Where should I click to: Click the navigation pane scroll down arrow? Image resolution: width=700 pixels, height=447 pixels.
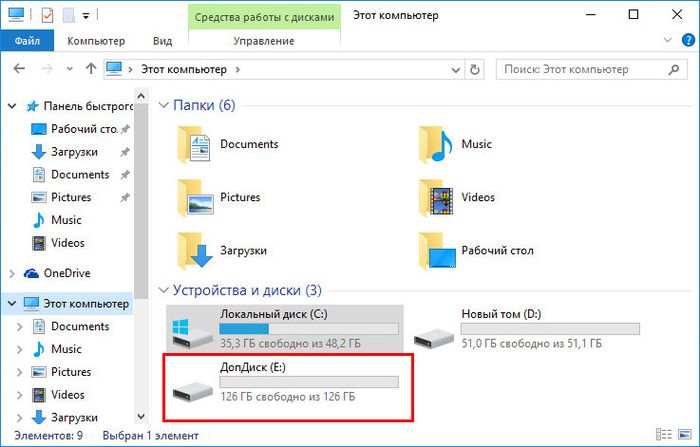click(x=141, y=417)
